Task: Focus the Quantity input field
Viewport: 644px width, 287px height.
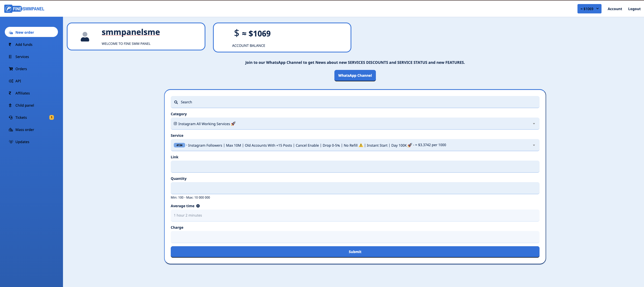Action: (x=355, y=188)
